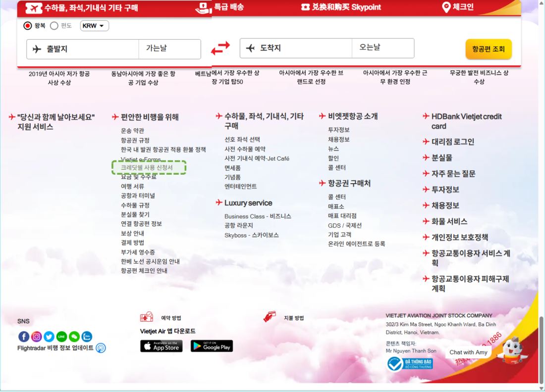
Task: Open the 결제 방법 link
Action: (132, 243)
